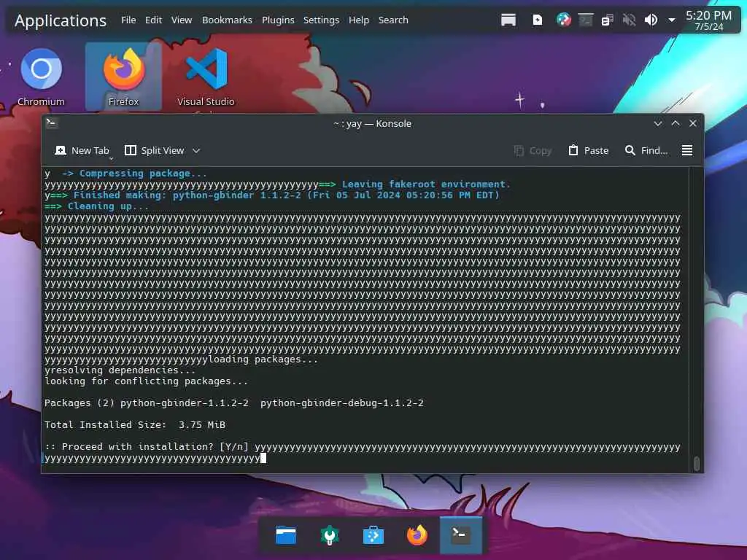Click the 'Cleaning up...' terminal line
Viewport: 747px width, 560px height.
97,206
